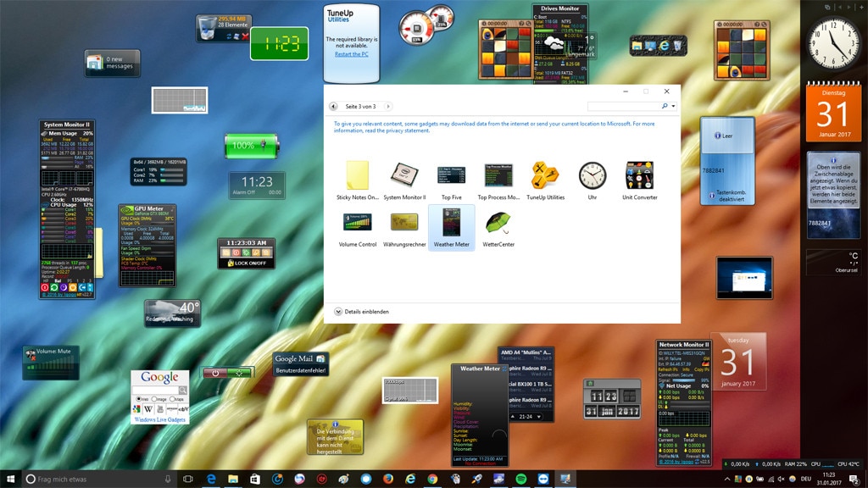Screen dimensions: 868x488
Task: Open Microsoft Edge from the taskbar
Action: pyautogui.click(x=211, y=479)
